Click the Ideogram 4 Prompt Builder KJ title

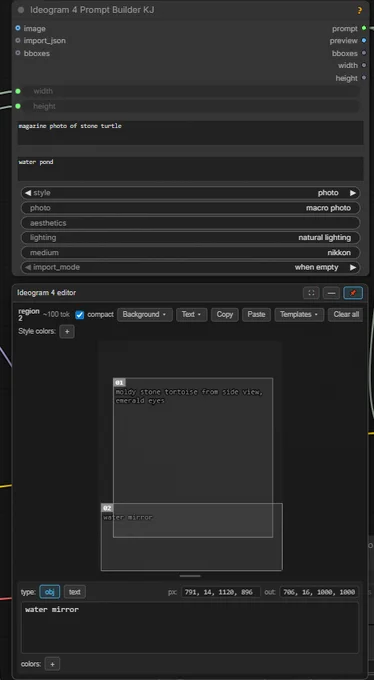tap(92, 10)
